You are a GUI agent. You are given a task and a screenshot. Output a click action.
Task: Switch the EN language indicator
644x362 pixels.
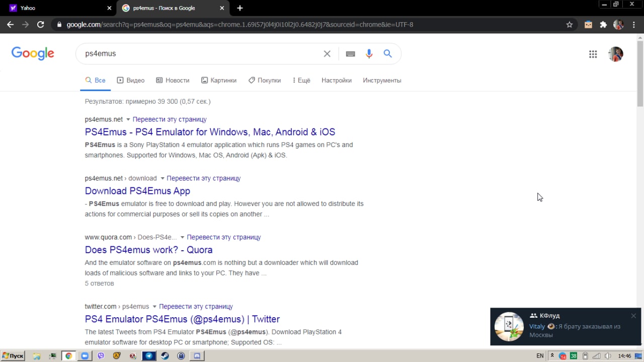coord(540,356)
